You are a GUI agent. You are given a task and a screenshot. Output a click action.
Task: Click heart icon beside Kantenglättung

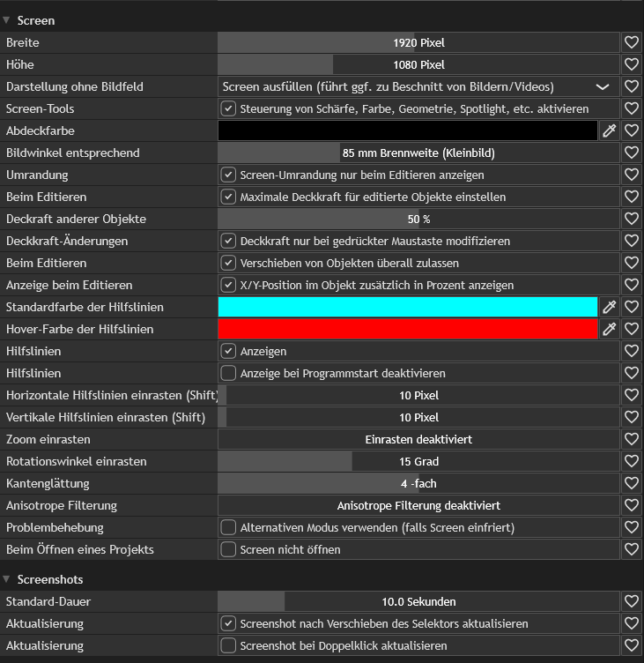[x=632, y=483]
